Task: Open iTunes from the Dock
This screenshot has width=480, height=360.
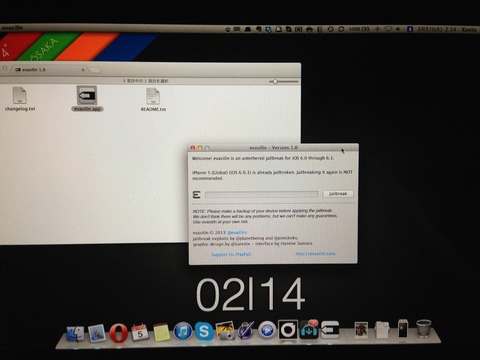Action: point(183,331)
